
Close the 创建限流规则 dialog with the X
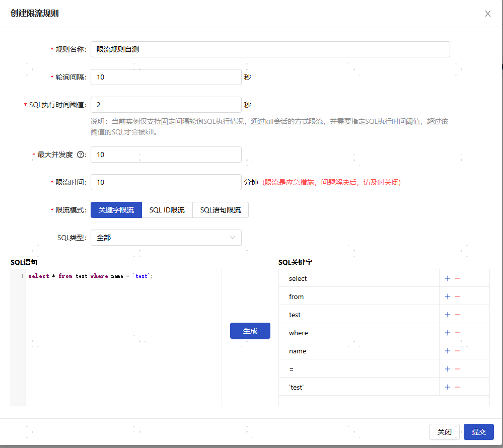pyautogui.click(x=487, y=14)
